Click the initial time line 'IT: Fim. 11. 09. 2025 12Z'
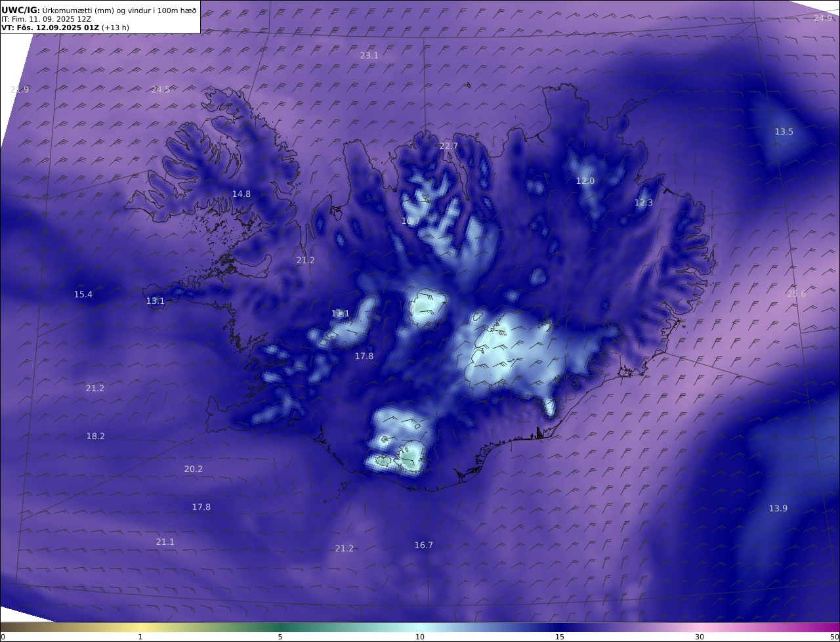 tap(45, 19)
